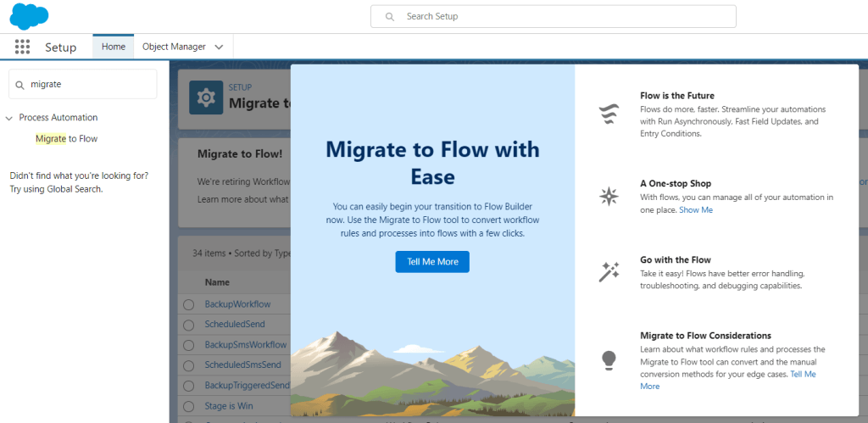Image resolution: width=868 pixels, height=423 pixels.
Task: Click the One-stop Shop compass star icon
Action: point(609,196)
